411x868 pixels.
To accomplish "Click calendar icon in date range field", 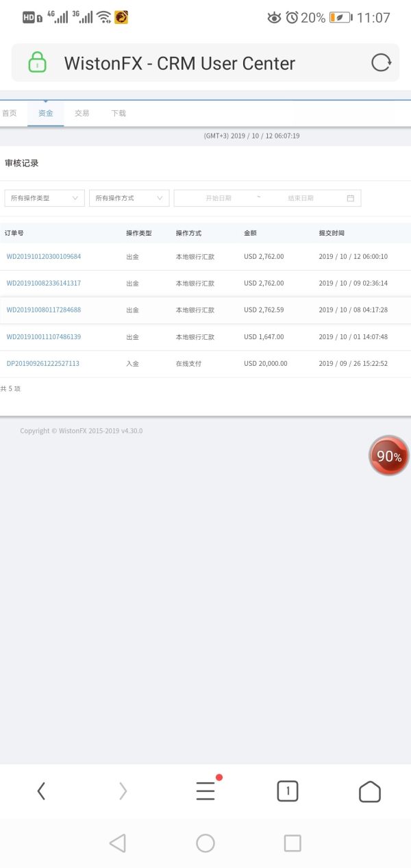I will coord(350,198).
